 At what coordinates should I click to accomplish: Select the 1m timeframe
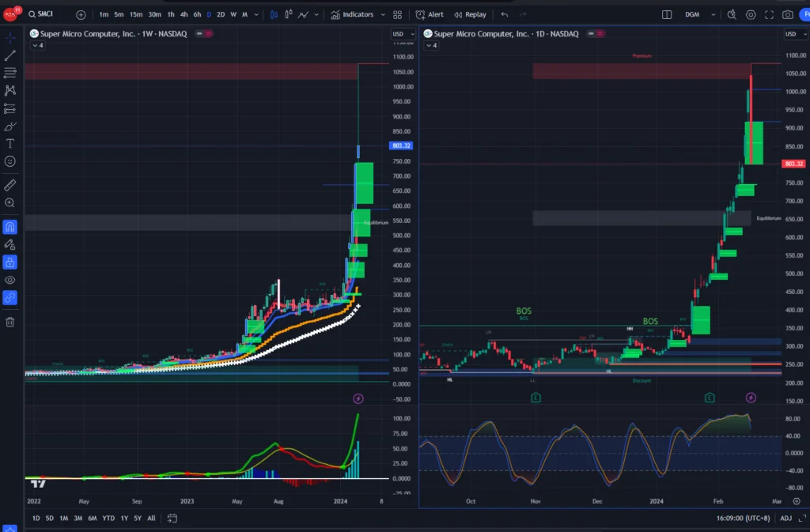[104, 14]
